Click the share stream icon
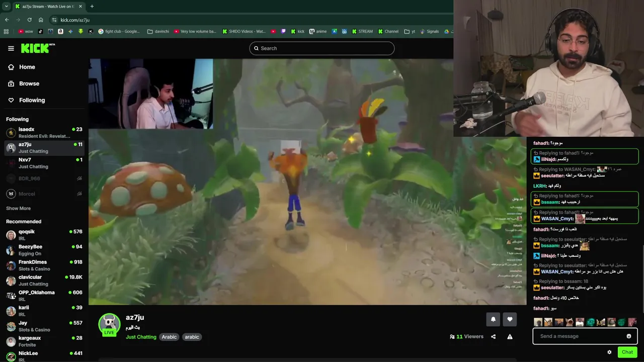Screen dimensions: 644x362 tap(493, 337)
